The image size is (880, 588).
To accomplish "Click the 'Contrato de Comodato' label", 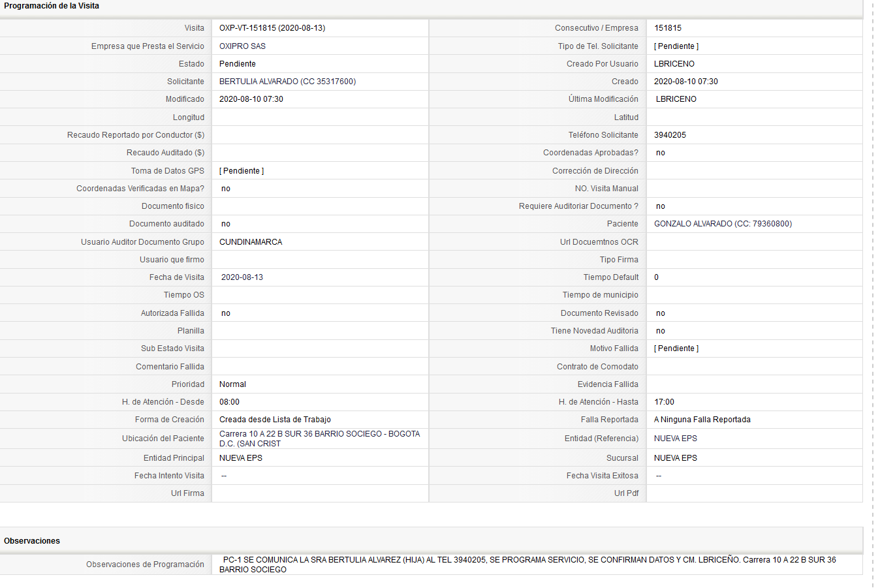I will (x=597, y=367).
